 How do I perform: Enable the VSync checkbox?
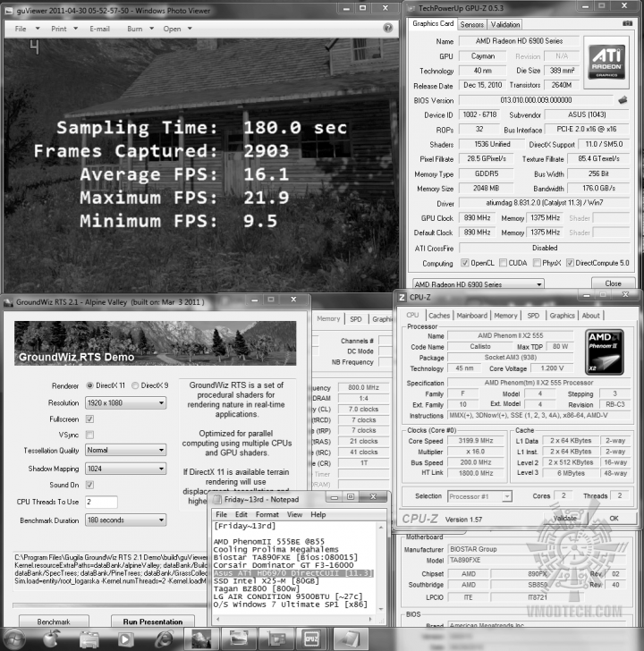pyautogui.click(x=89, y=435)
